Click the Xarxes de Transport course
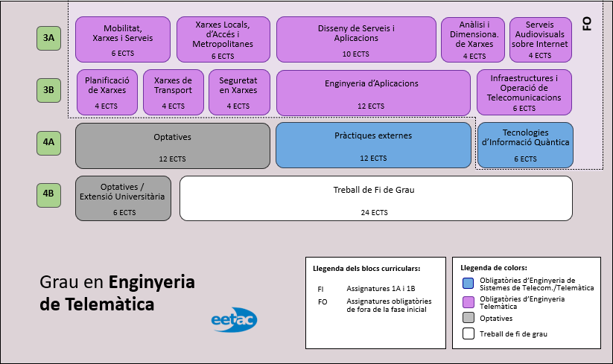Viewport: 613px width, 364px height. click(173, 92)
